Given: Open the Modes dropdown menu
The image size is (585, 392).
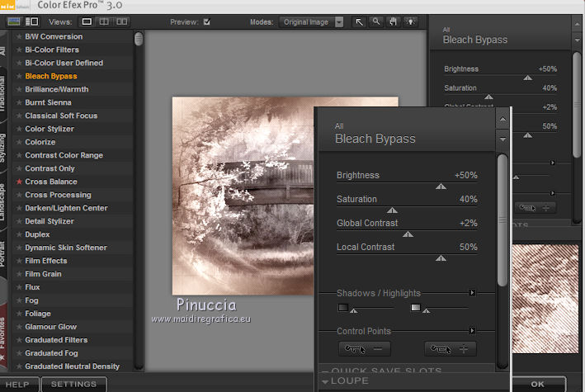Looking at the screenshot, I should click(312, 21).
